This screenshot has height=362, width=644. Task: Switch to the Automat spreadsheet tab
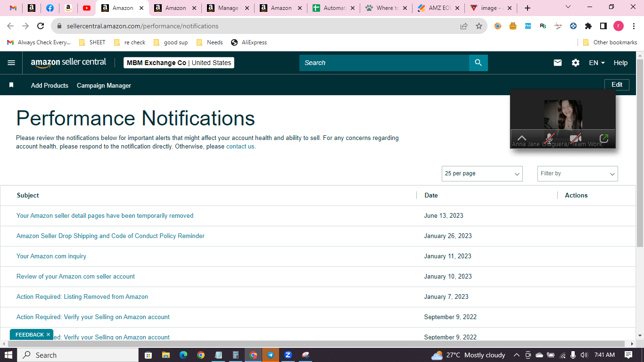[333, 8]
